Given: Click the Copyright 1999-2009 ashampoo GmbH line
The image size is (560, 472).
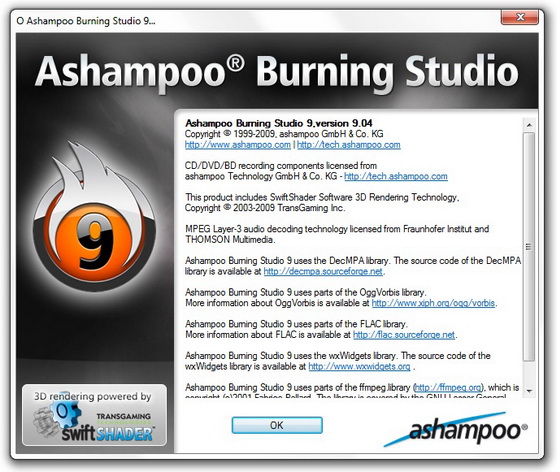Looking at the screenshot, I should coord(284,134).
